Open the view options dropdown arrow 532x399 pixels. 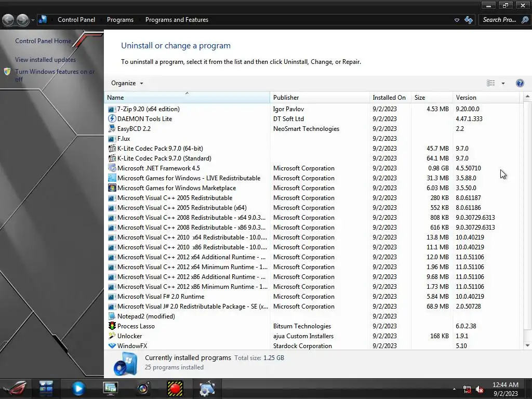503,83
